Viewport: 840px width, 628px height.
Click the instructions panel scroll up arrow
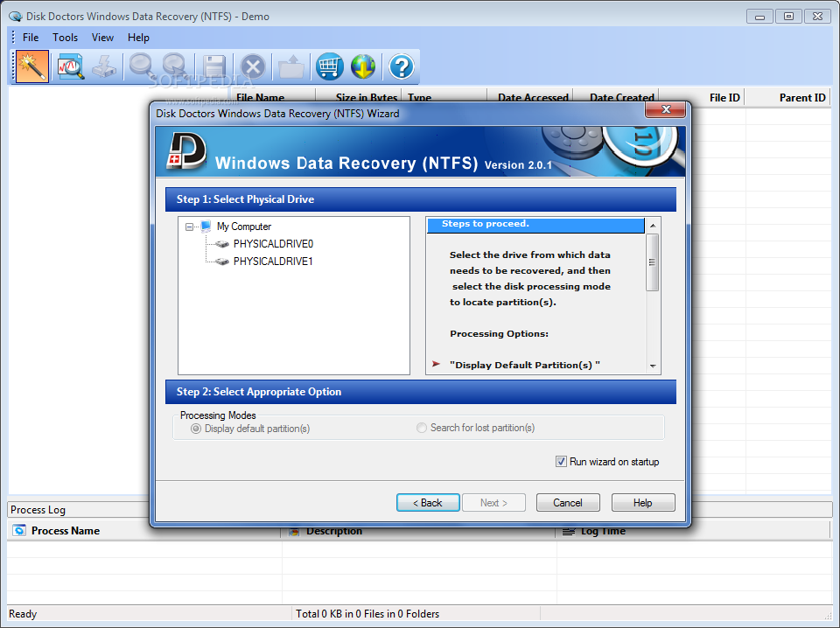(653, 226)
